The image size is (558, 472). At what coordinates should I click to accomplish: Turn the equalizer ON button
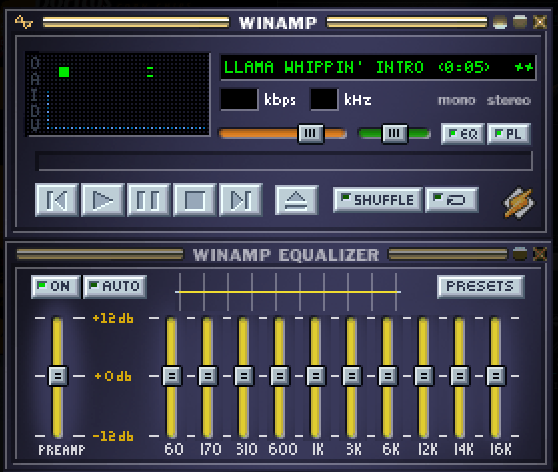(56, 287)
